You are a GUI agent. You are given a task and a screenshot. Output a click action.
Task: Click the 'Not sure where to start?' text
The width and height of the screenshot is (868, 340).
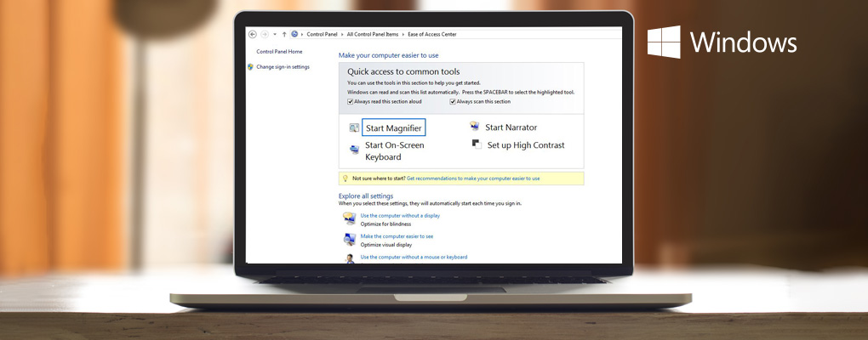pos(379,178)
